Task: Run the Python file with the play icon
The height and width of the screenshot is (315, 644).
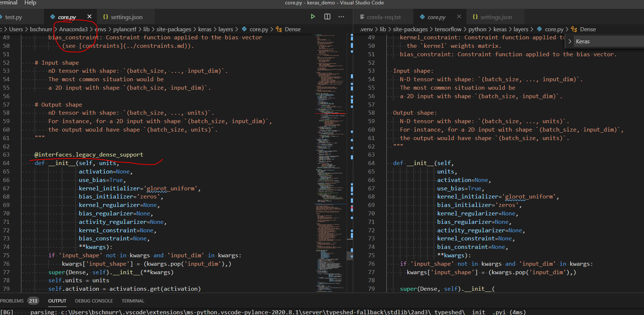Action: [x=313, y=17]
